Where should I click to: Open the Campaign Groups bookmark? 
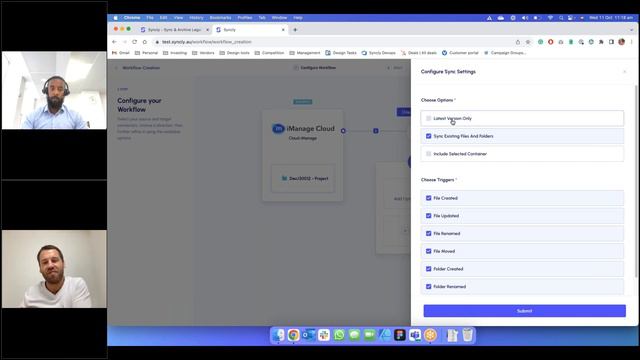pyautogui.click(x=505, y=53)
